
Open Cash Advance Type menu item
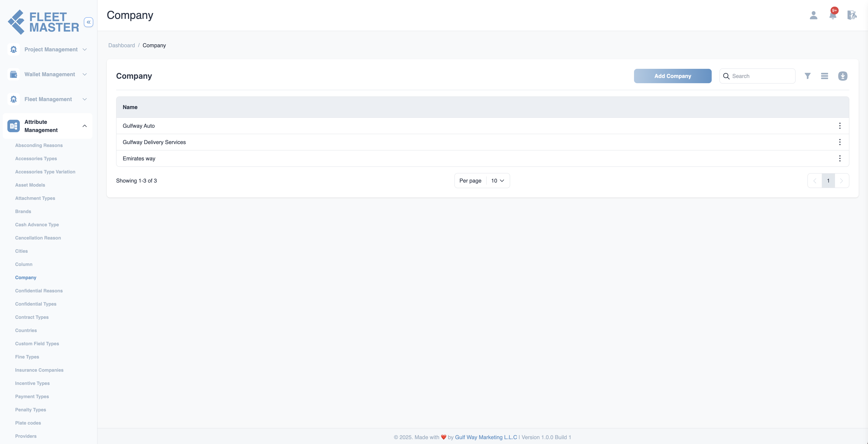pyautogui.click(x=37, y=225)
